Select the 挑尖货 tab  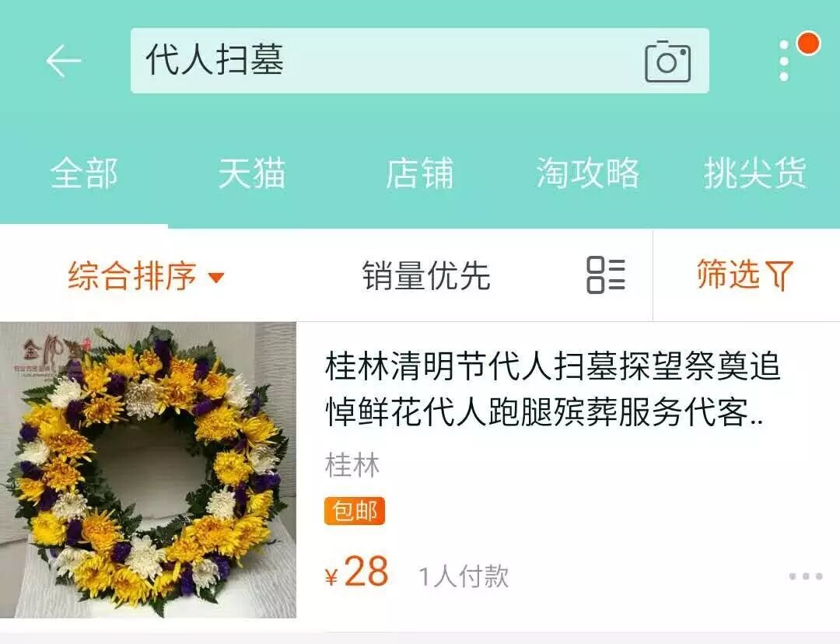(755, 173)
